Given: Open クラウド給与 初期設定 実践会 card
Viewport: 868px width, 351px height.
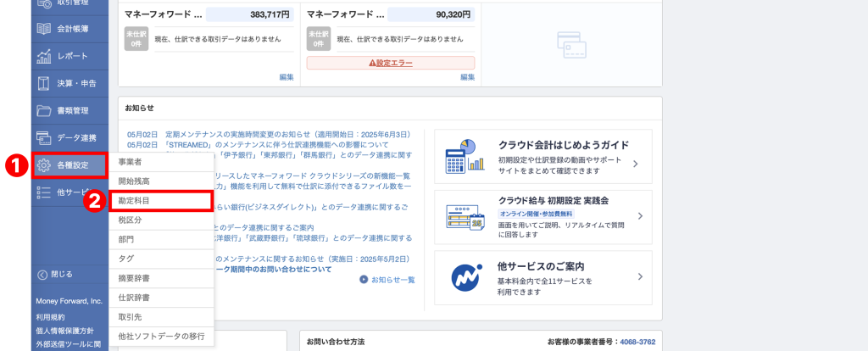Looking at the screenshot, I should (x=543, y=217).
